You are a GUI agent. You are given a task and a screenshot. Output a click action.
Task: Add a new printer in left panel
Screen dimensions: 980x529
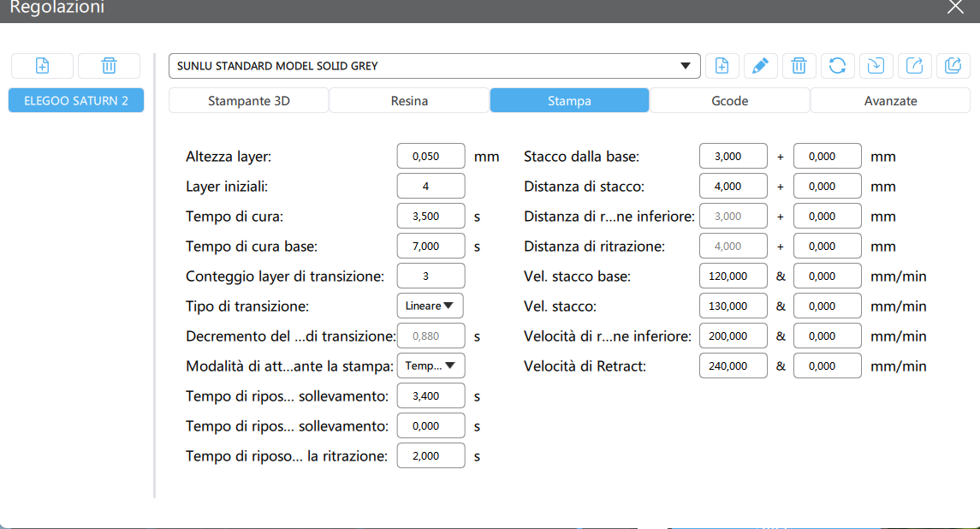coord(42,66)
